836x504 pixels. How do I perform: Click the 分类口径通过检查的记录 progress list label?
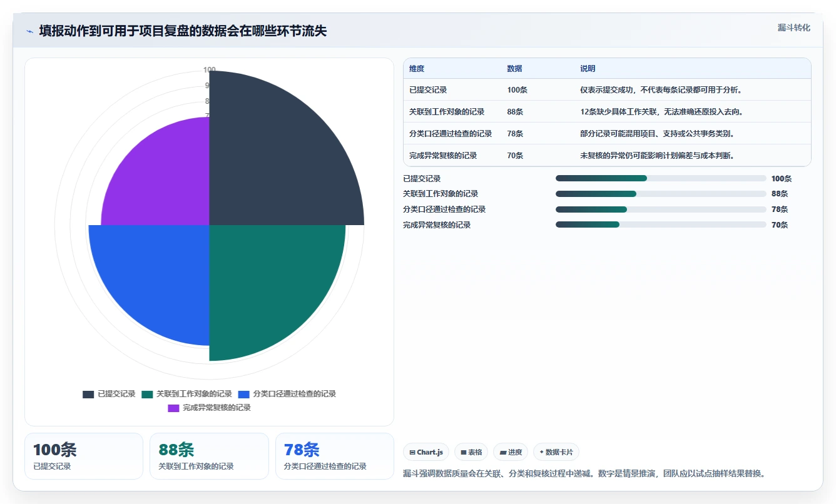point(444,209)
